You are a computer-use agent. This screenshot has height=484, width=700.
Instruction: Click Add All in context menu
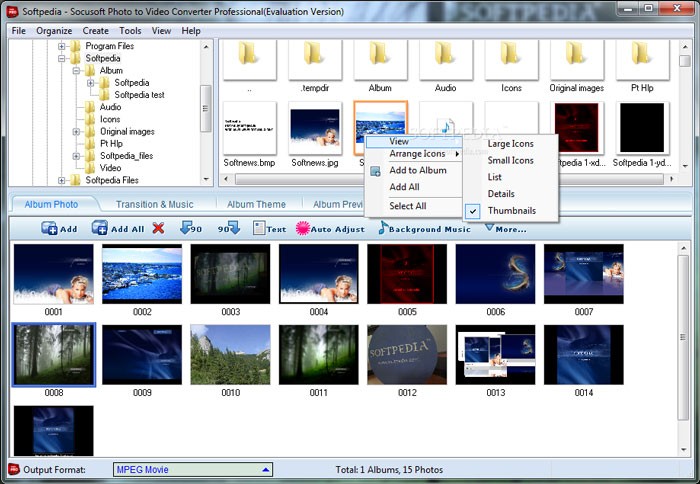click(x=404, y=187)
